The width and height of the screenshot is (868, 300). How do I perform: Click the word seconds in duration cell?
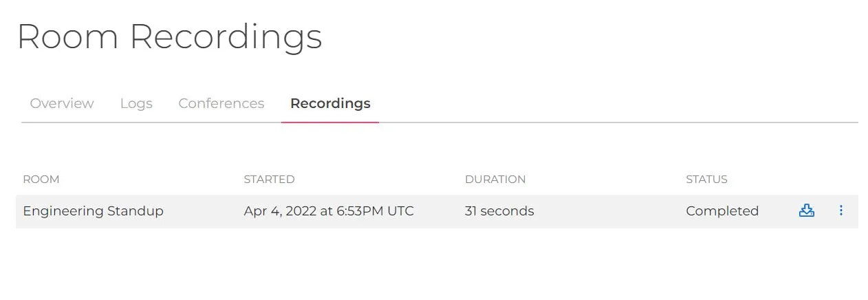[x=508, y=211]
